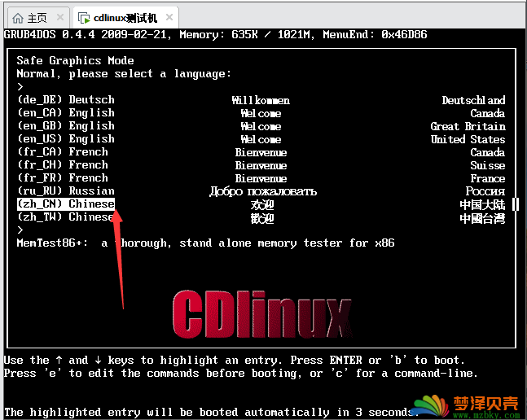The image size is (527, 420).
Task: Click the CDlinux logo
Action: coord(262,314)
